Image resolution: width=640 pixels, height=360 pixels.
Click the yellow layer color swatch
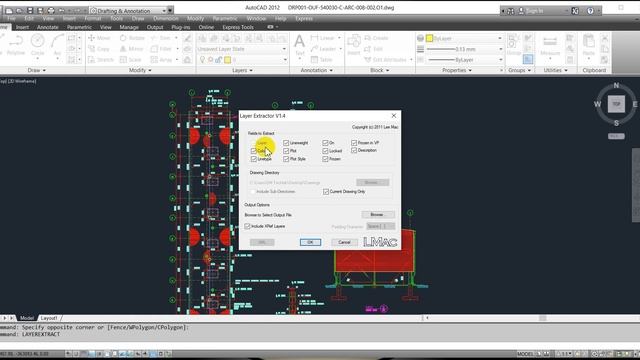click(x=228, y=60)
